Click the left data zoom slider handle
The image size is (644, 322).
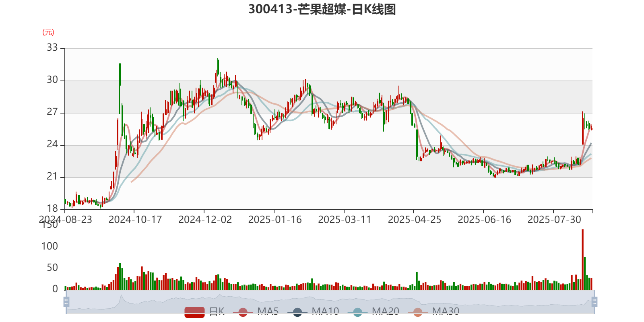66,301
